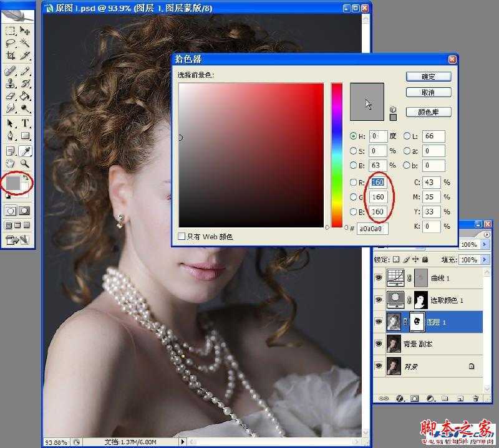This screenshot has width=499, height=448.
Task: Click inside the red saturation color field
Action: point(251,155)
